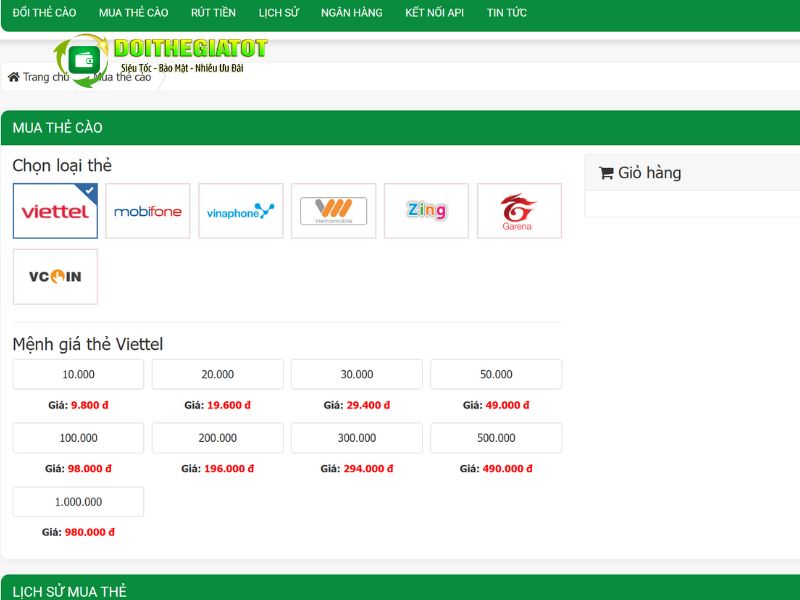Open LỊCH SỬ menu item

pos(279,13)
